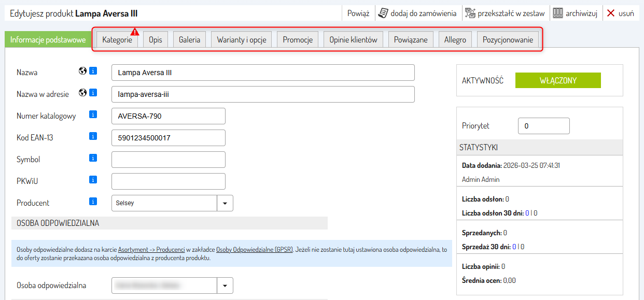
Task: Click the info icon beside Numer katalogowy
Action: pyautogui.click(x=93, y=115)
